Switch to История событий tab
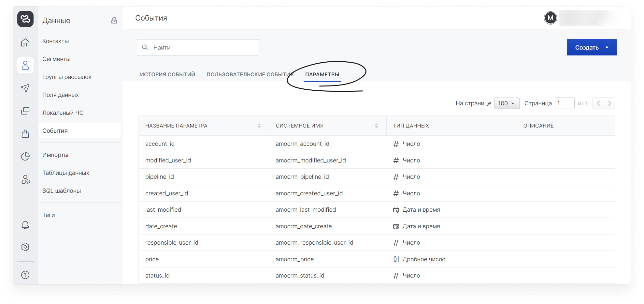 167,74
